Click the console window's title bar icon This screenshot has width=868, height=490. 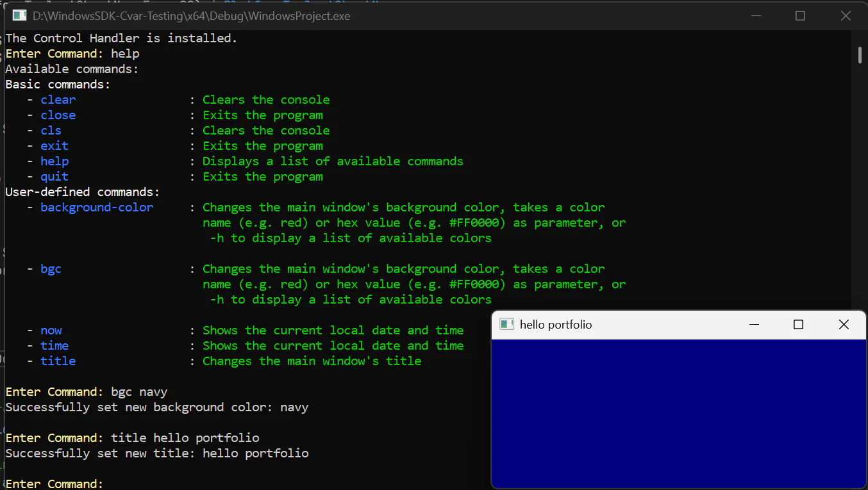[19, 16]
